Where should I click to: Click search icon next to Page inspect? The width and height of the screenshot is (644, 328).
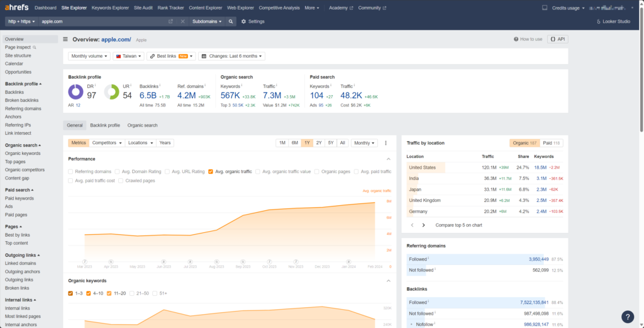click(x=34, y=47)
